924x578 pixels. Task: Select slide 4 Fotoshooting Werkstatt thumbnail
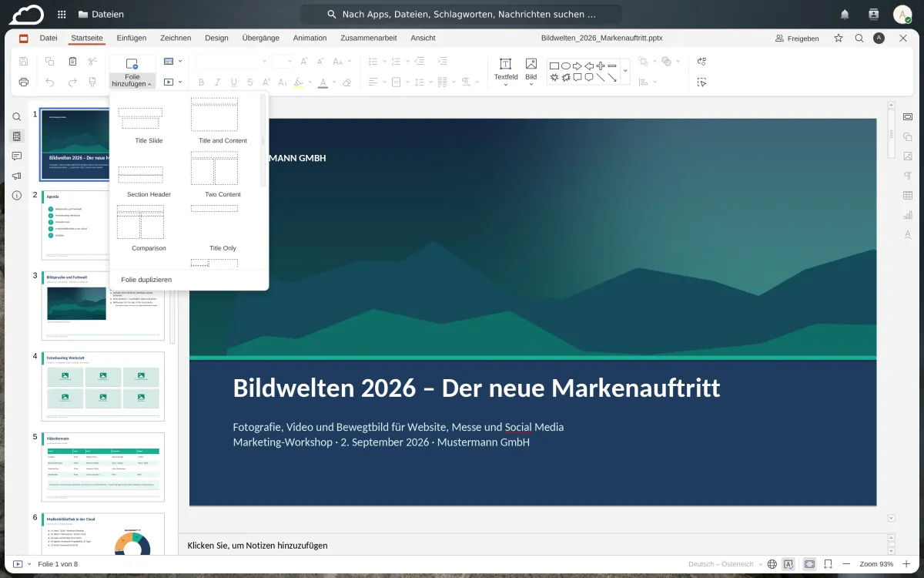tap(102, 386)
